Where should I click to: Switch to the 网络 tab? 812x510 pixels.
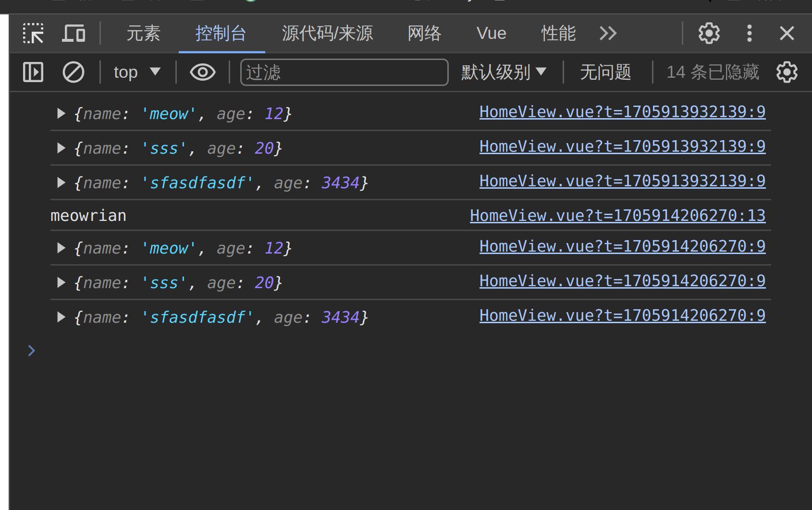(424, 34)
